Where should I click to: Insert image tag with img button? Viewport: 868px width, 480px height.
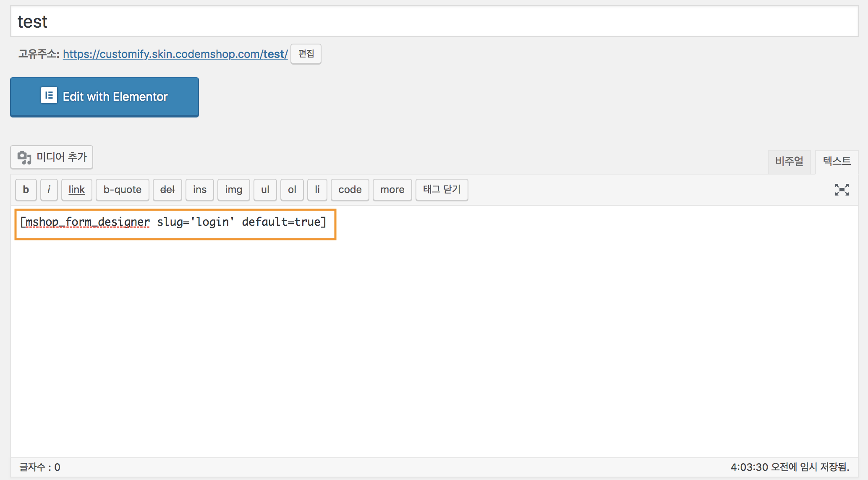point(234,190)
